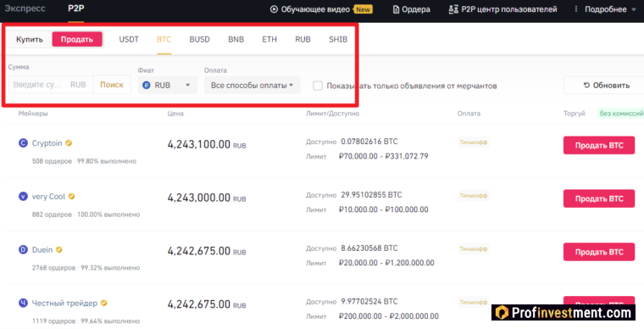Click the verified badge next to Честный трейдер

click(104, 303)
